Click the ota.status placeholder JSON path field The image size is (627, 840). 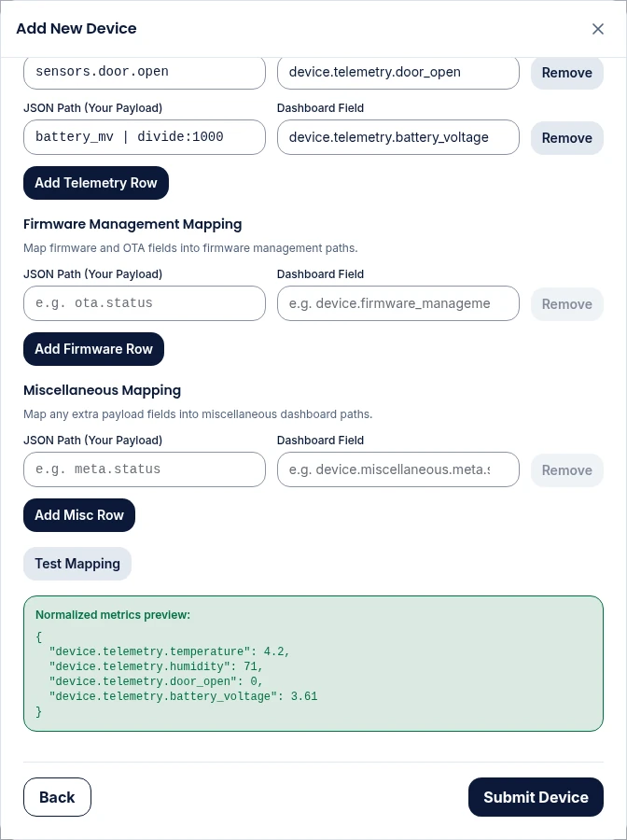(145, 303)
